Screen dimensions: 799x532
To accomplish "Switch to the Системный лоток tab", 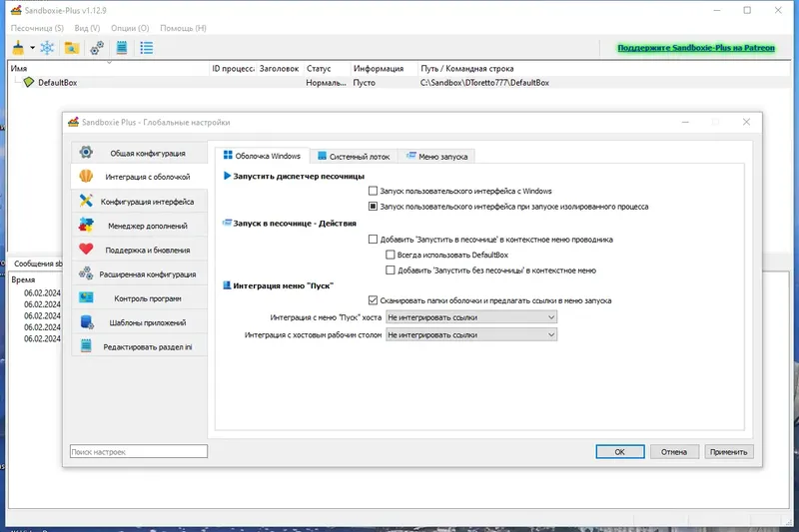I will coord(354,157).
